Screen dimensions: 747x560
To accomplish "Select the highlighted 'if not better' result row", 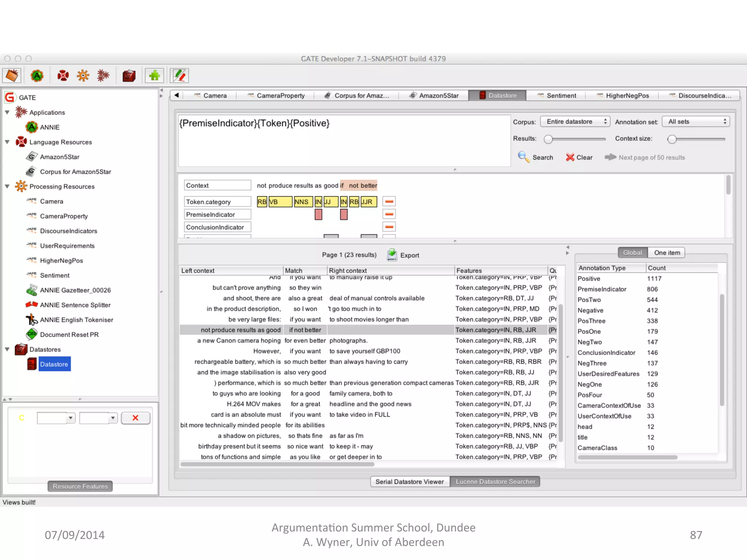I will point(305,330).
